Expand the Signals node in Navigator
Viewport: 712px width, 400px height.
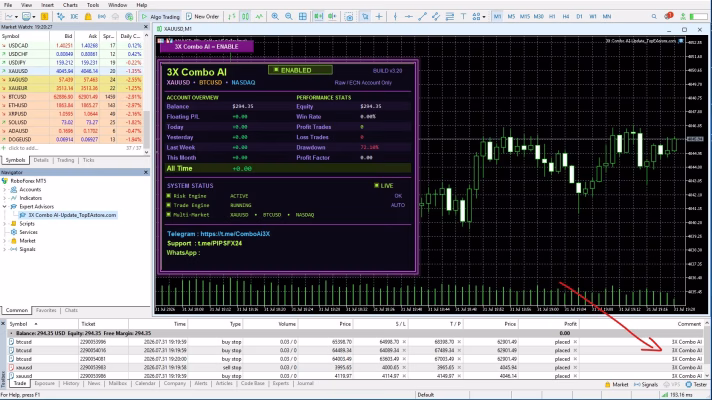click(5, 249)
